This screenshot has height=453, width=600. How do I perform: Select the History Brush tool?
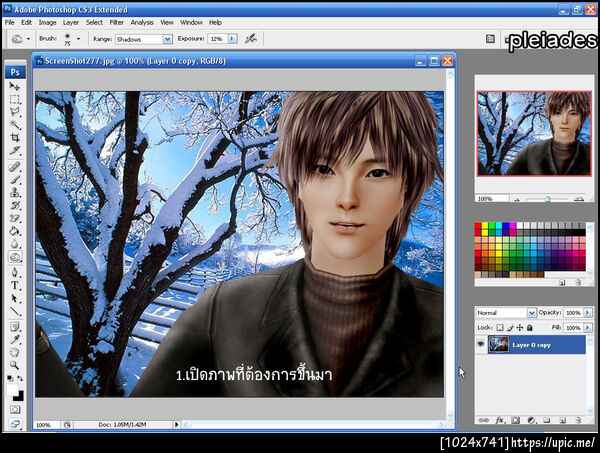point(15,205)
